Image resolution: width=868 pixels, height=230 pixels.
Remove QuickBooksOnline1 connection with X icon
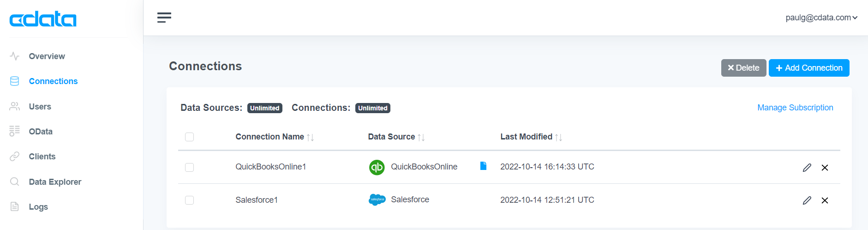[x=825, y=168]
